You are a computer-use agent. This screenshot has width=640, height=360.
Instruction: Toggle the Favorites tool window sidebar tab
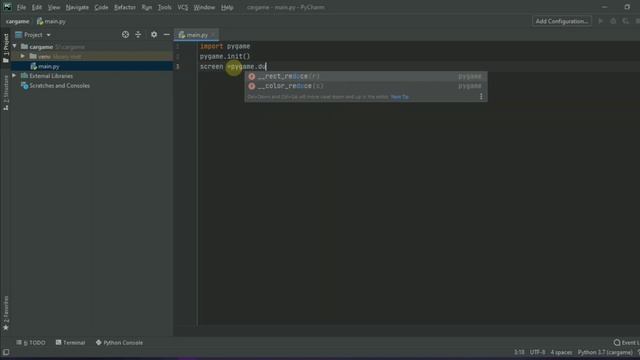click(6, 313)
